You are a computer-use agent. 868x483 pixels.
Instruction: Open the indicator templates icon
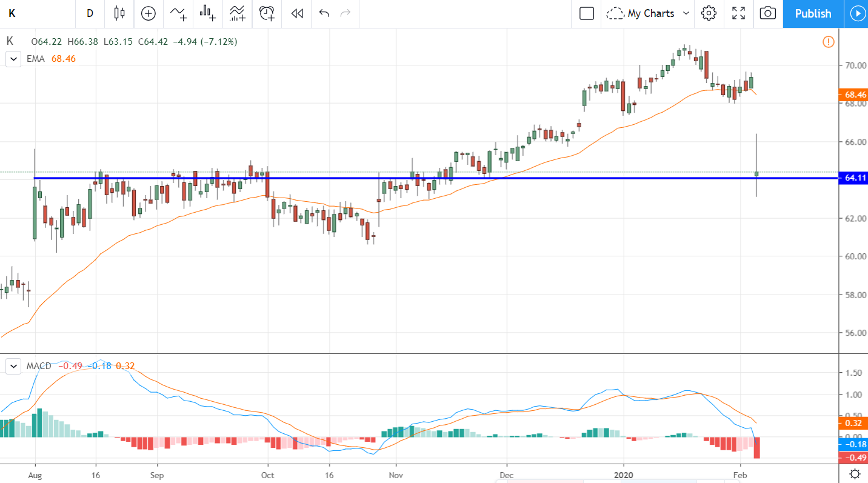(x=208, y=13)
